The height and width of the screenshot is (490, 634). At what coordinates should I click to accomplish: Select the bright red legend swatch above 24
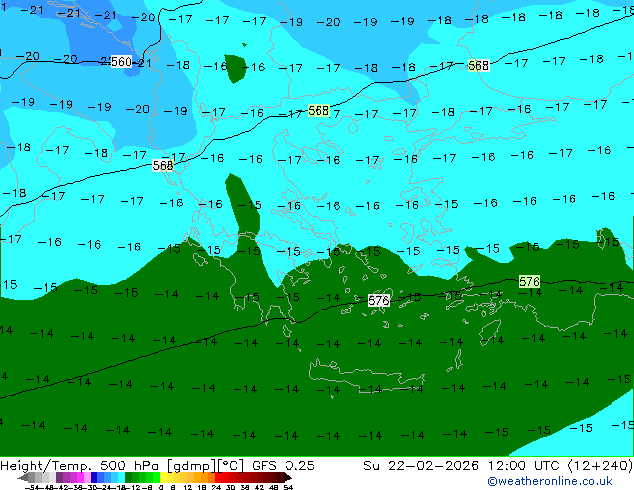click(218, 477)
